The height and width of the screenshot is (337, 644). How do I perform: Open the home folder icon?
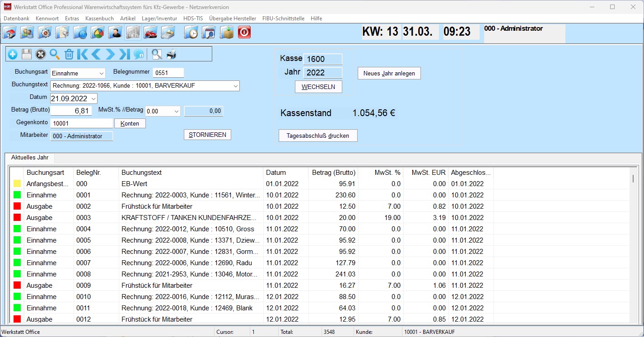[10, 33]
